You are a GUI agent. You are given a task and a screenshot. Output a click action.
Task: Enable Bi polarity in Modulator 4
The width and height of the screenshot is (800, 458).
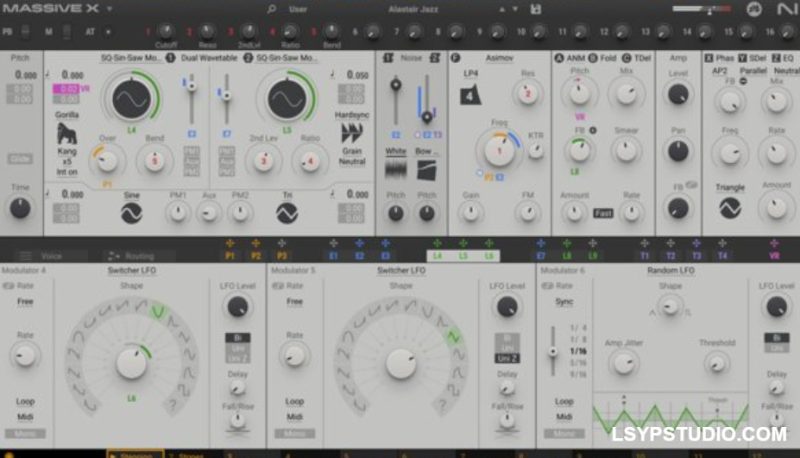coord(238,338)
